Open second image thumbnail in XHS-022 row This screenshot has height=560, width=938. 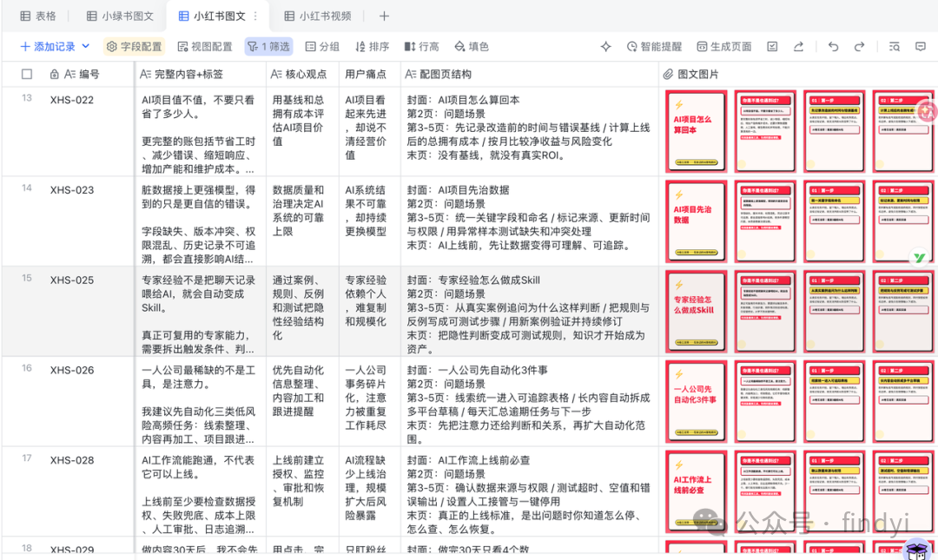click(x=766, y=131)
